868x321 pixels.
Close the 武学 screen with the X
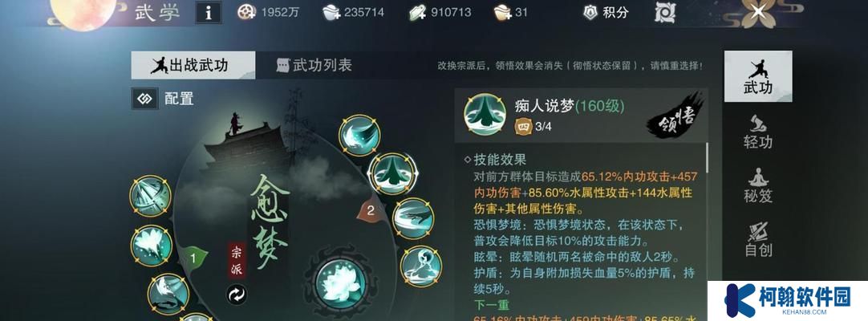coord(758,11)
